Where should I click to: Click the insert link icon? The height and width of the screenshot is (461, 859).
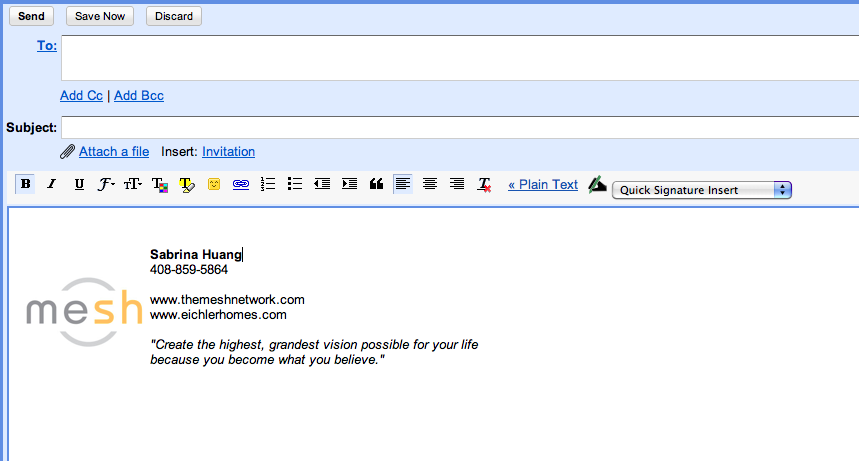pos(241,184)
